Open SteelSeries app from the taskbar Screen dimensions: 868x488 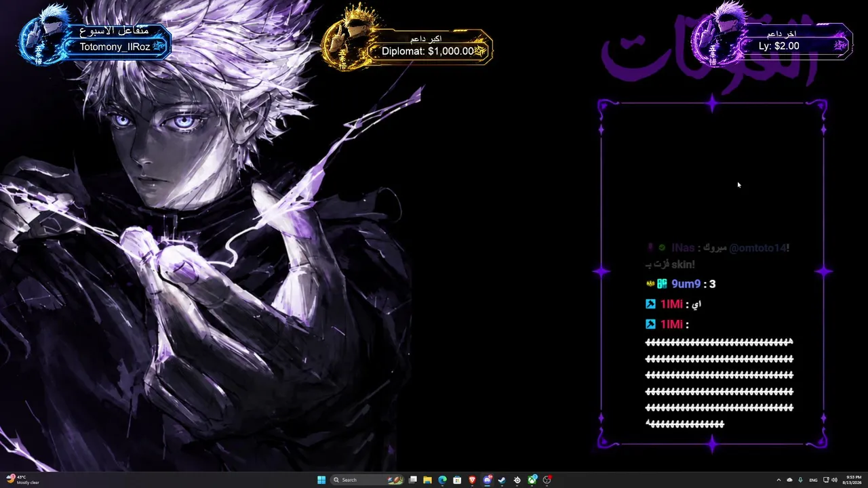coord(517,480)
